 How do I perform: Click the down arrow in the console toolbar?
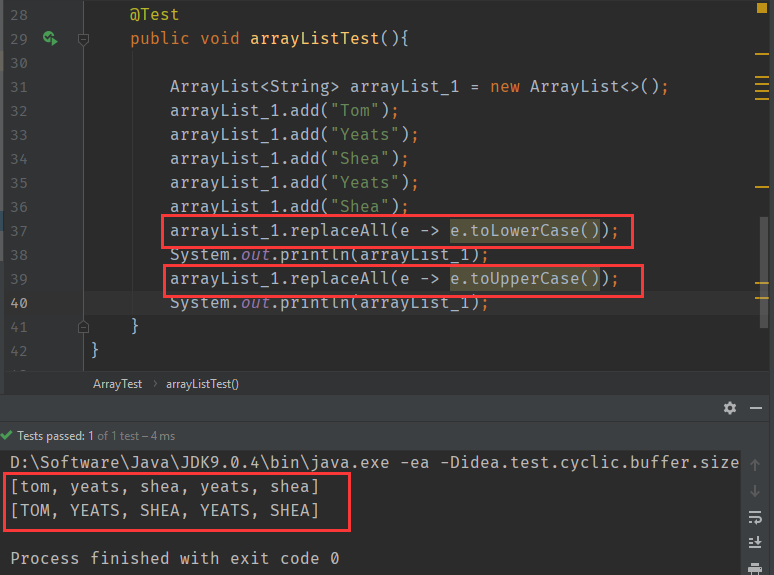pos(755,491)
